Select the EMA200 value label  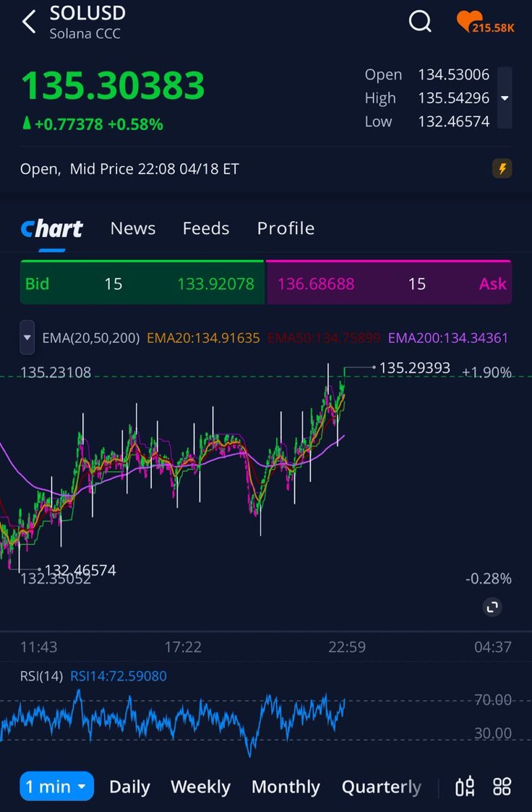click(448, 338)
